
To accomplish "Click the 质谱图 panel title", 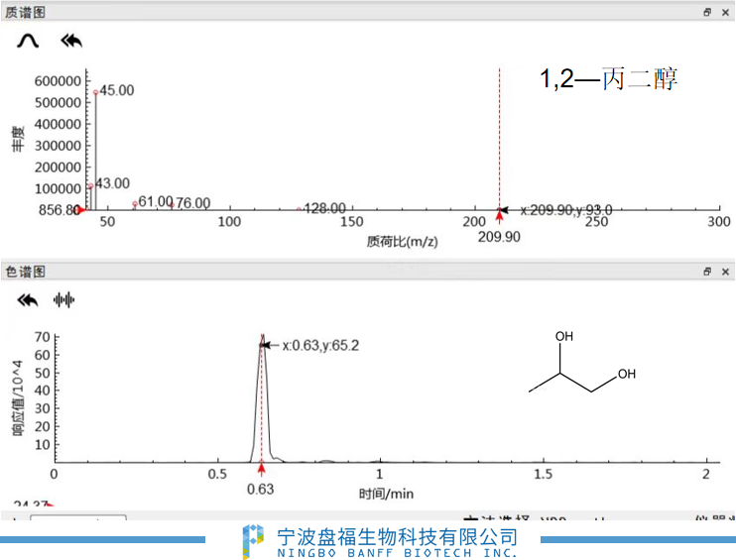I will (x=25, y=12).
